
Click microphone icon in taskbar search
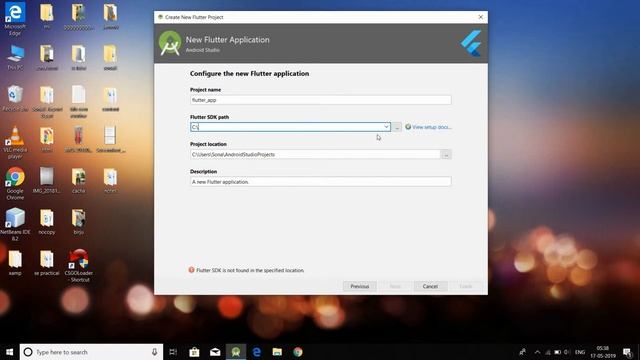pos(154,352)
